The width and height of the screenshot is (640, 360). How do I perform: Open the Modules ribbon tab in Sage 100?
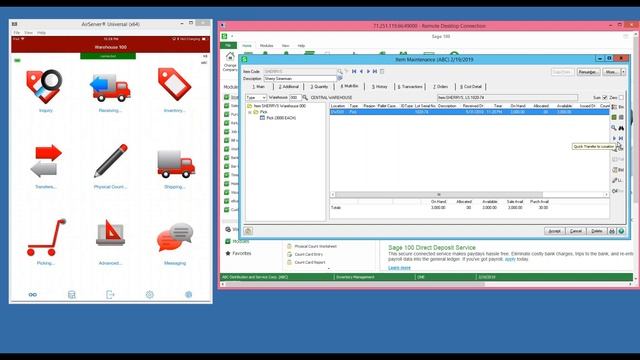[267, 46]
